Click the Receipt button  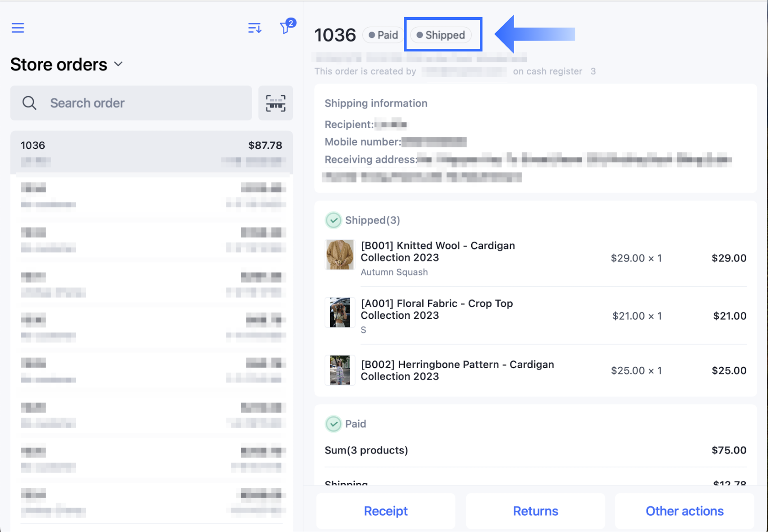[x=386, y=511]
